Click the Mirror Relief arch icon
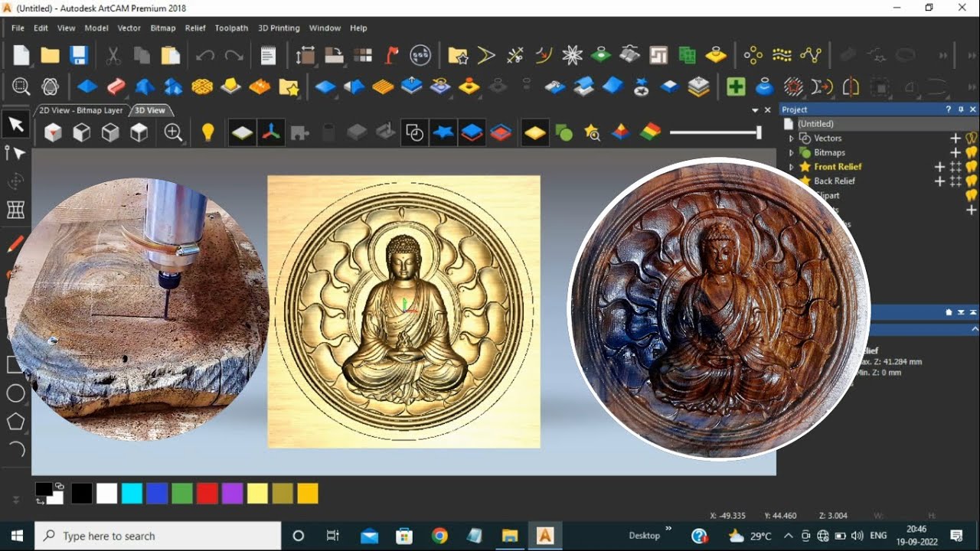Image resolution: width=980 pixels, height=551 pixels. tap(851, 86)
